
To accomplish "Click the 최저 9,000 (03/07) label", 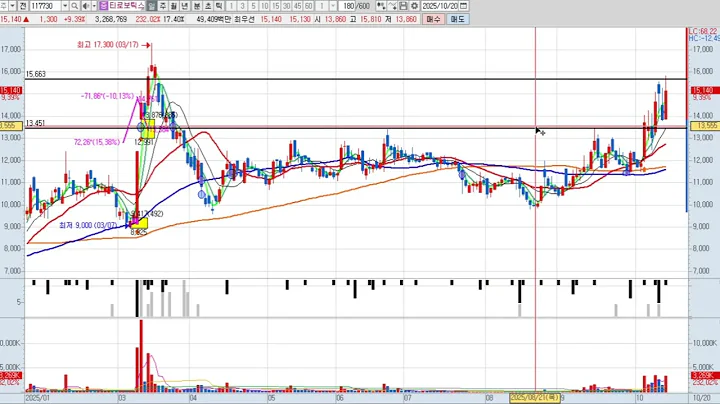I will 88,225.
